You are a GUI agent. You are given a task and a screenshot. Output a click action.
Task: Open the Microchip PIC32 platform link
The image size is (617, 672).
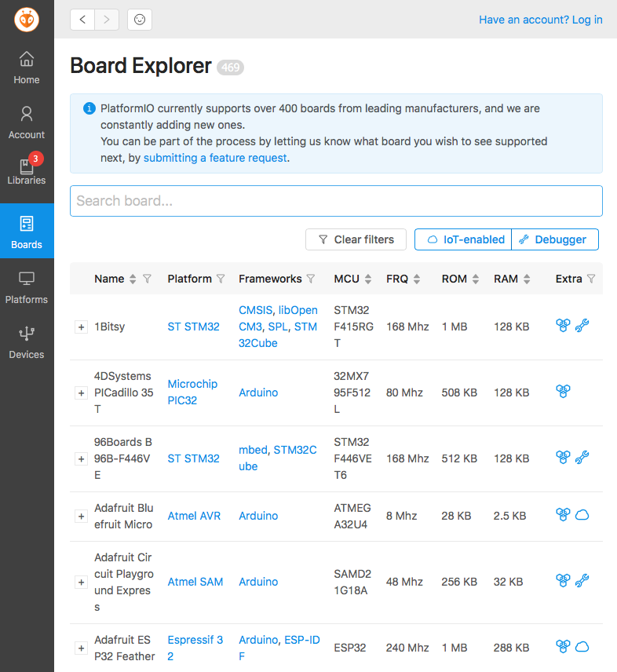coord(192,393)
